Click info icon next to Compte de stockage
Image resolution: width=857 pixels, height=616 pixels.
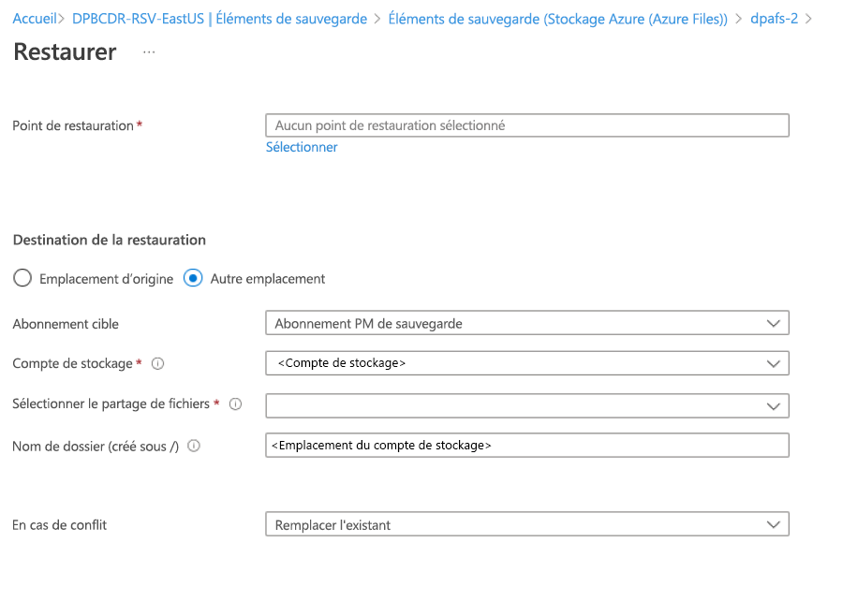(158, 363)
